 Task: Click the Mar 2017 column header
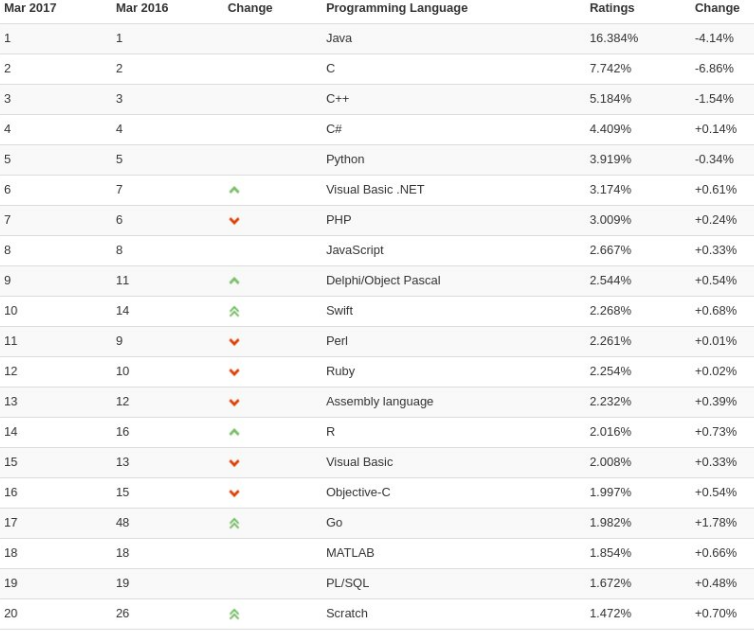tap(30, 8)
